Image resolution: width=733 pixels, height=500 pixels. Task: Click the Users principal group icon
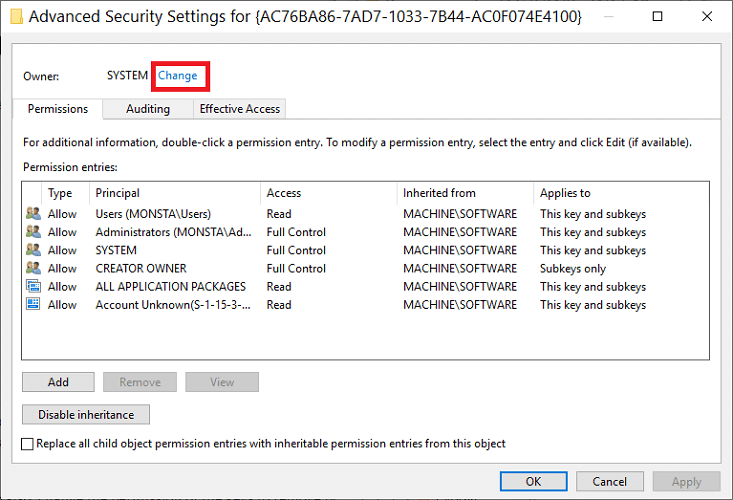pyautogui.click(x=33, y=214)
